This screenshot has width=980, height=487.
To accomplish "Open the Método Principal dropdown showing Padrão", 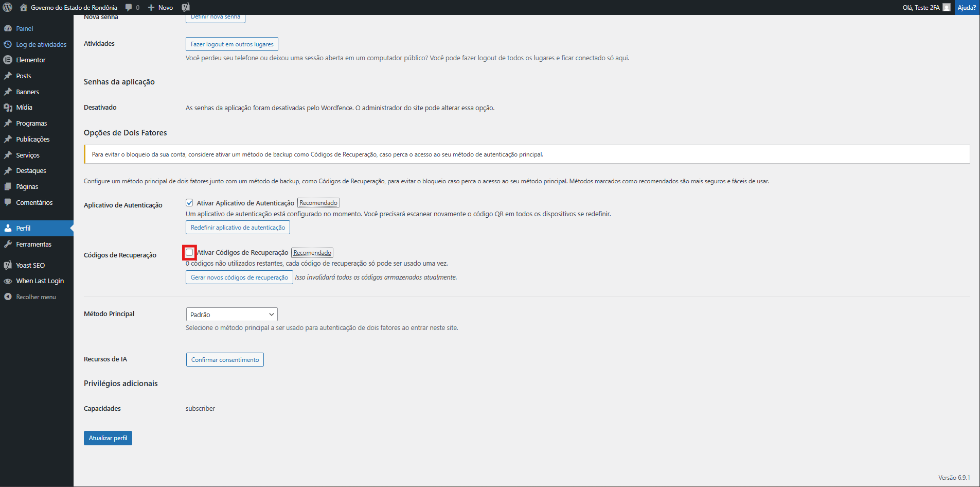I will pos(231,314).
